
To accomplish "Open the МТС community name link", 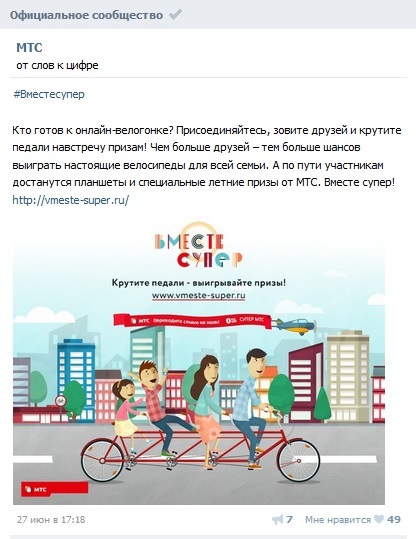I will (x=29, y=47).
